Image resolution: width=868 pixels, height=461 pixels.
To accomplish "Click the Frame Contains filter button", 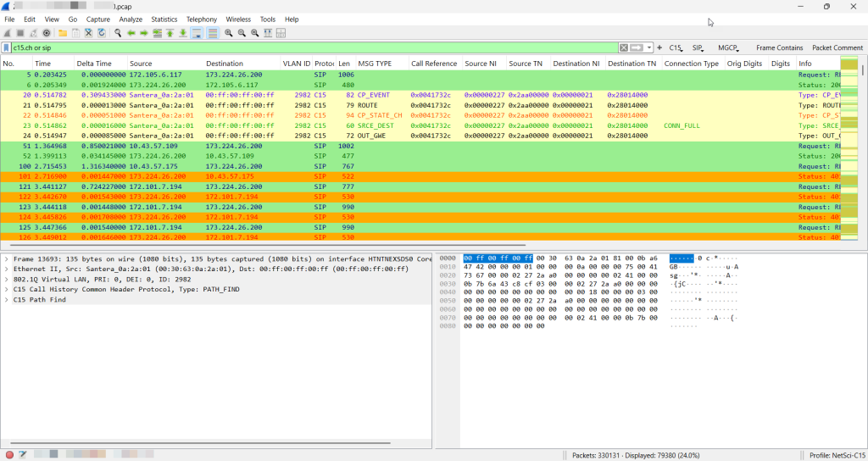I will [x=779, y=48].
